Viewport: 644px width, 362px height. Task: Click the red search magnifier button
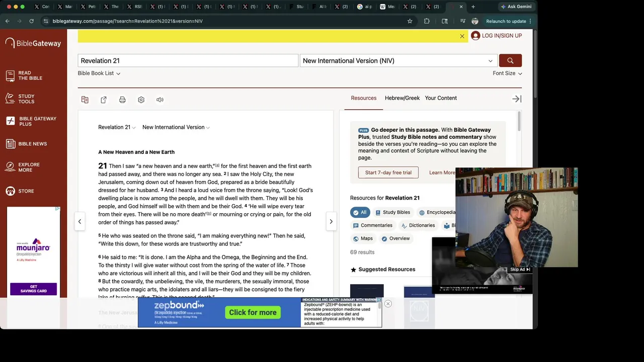point(510,60)
